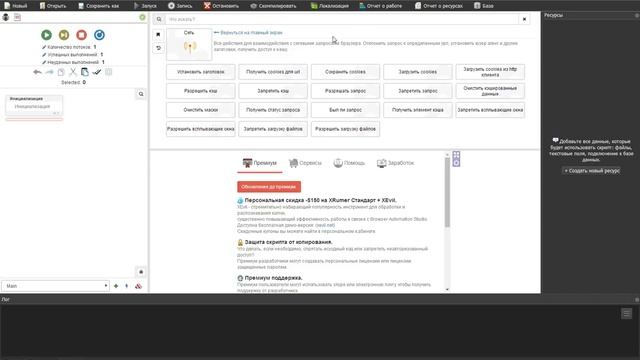Click the scroll down arrow of premium panel
This screenshot has height=360, width=640.
447,289
